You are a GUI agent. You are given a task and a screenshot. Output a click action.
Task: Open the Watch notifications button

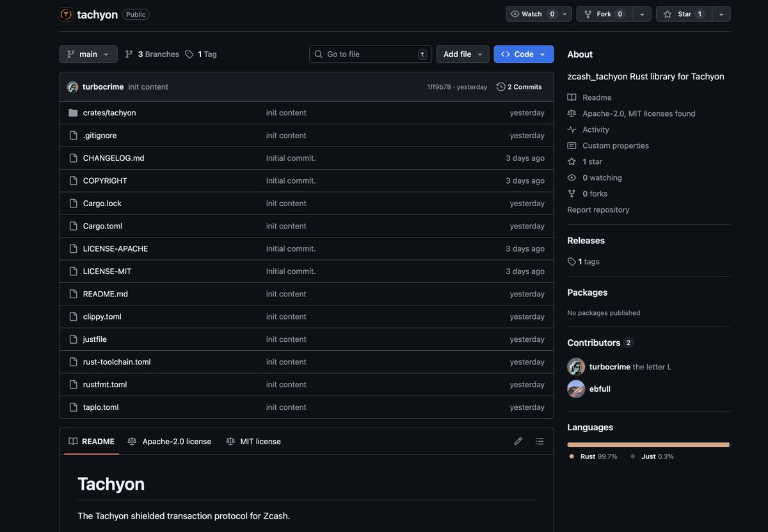pos(540,14)
